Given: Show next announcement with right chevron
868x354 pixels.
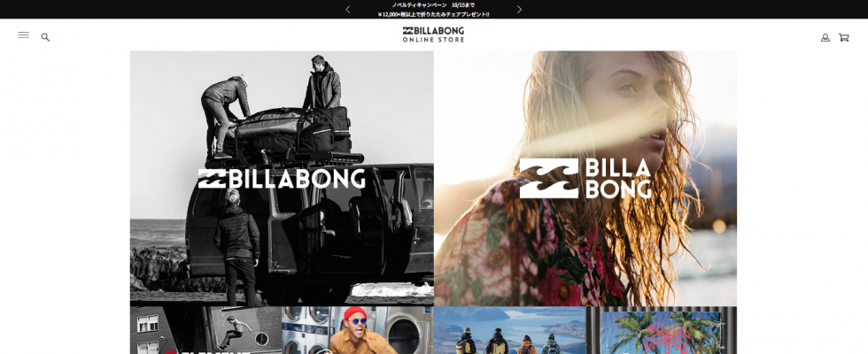Looking at the screenshot, I should (x=519, y=10).
